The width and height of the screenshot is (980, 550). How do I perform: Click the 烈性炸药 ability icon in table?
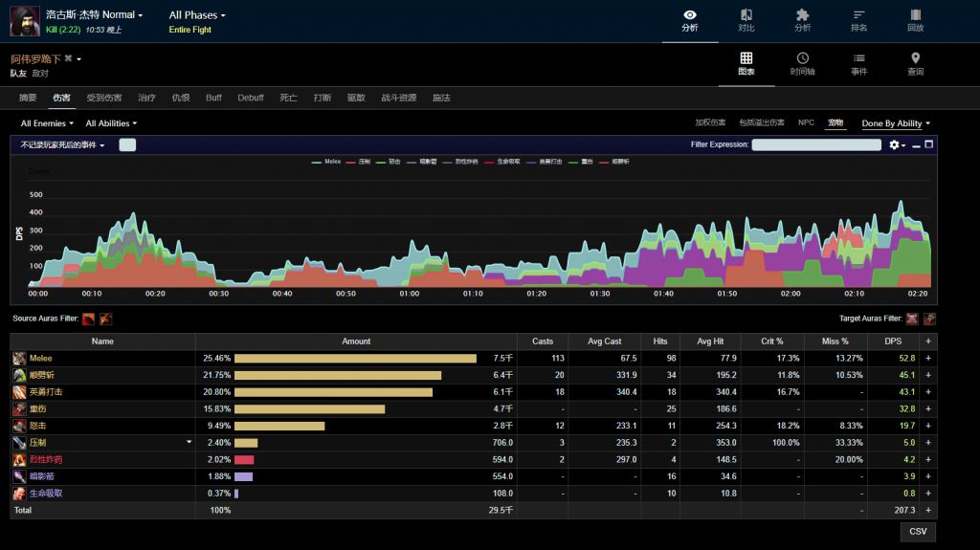(x=19, y=460)
